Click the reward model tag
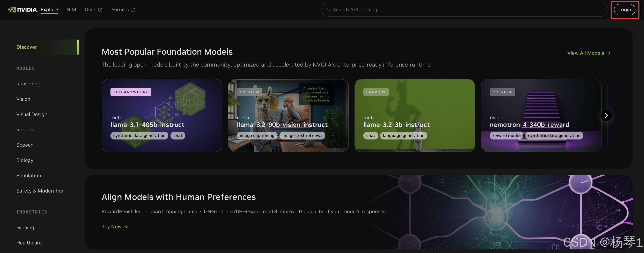 coord(506,136)
